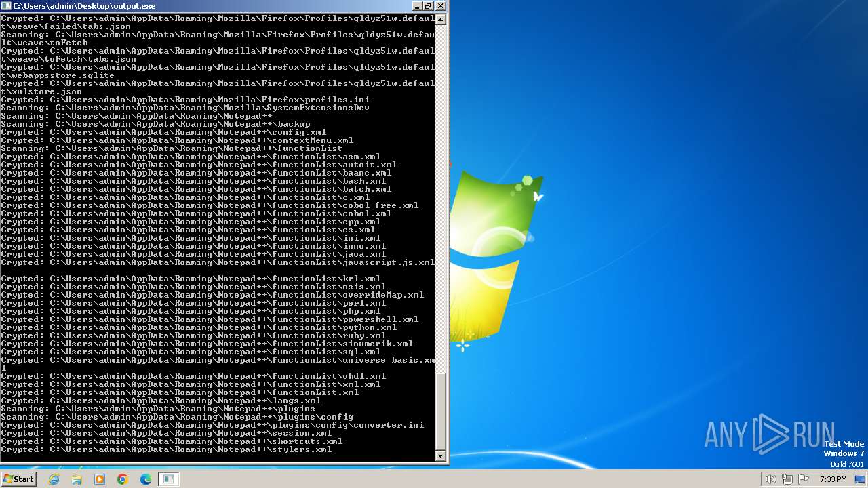
Task: Open Windows Media Player taskbar icon
Action: pos(100,479)
